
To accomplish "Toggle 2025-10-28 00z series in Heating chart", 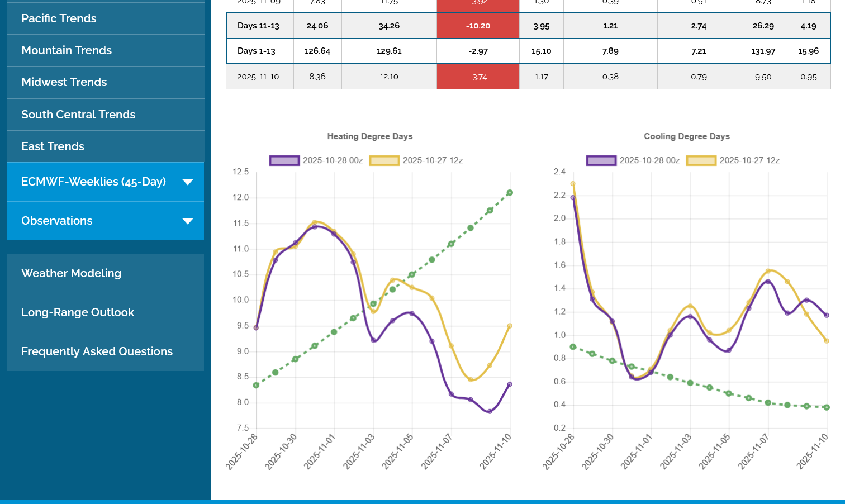I will (x=316, y=160).
